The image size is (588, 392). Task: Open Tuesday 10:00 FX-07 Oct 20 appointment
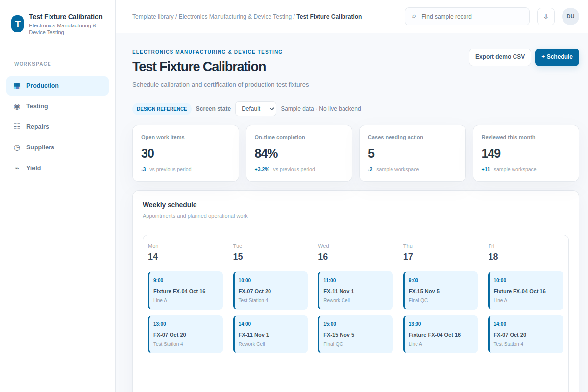[270, 291]
